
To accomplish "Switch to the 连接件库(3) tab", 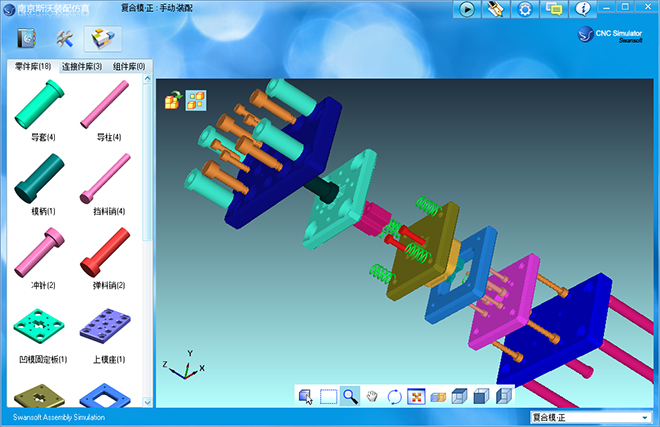I will 82,66.
